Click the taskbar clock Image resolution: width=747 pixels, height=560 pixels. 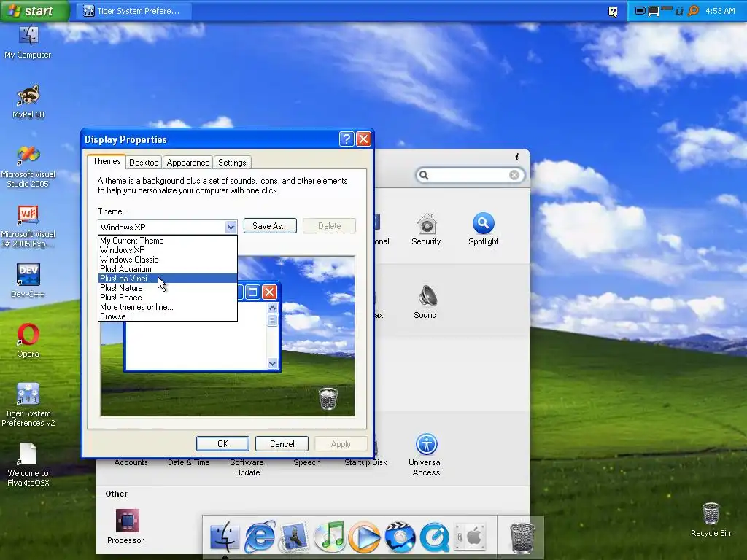pos(720,10)
